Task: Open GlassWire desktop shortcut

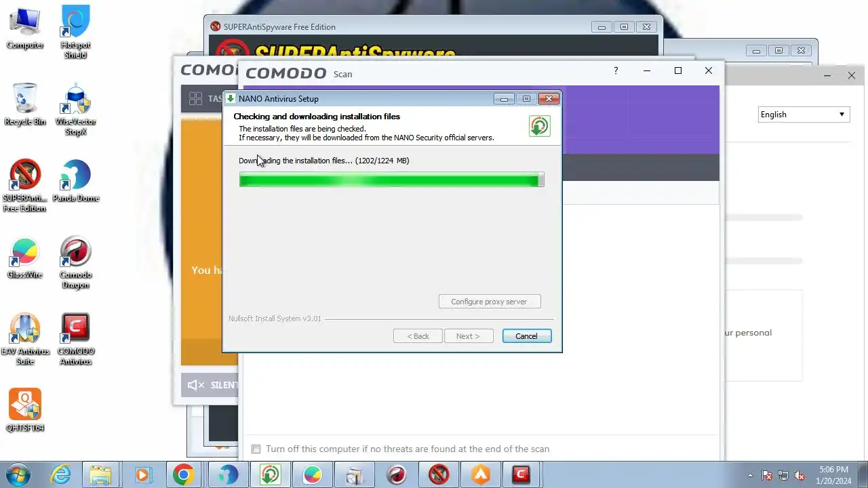Action: pos(25,258)
